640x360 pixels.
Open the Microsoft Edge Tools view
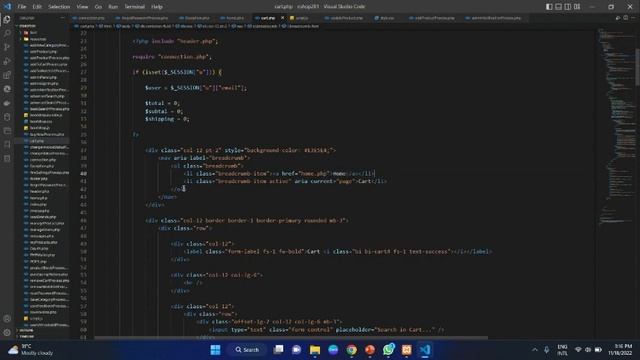(x=7, y=89)
